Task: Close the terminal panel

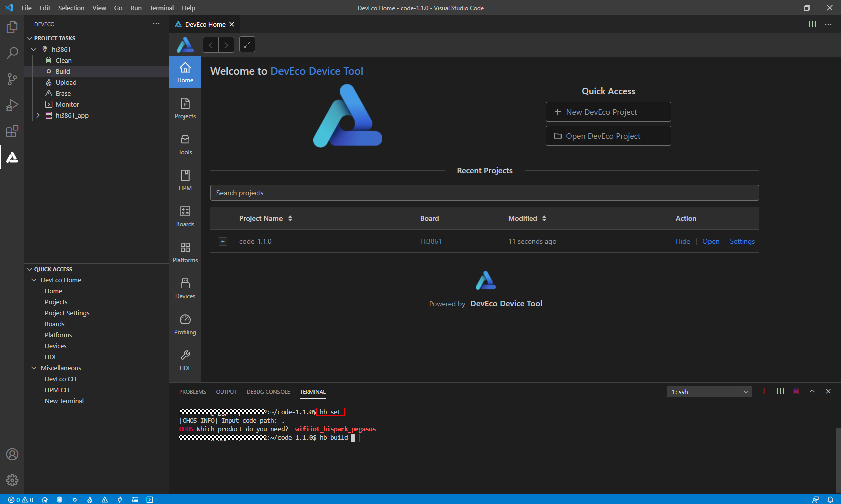Action: pos(828,391)
